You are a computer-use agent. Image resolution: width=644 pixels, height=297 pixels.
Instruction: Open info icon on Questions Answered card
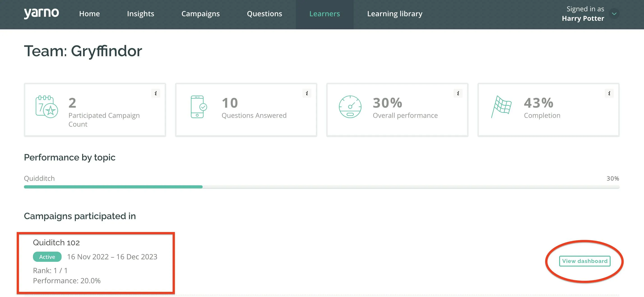(307, 93)
